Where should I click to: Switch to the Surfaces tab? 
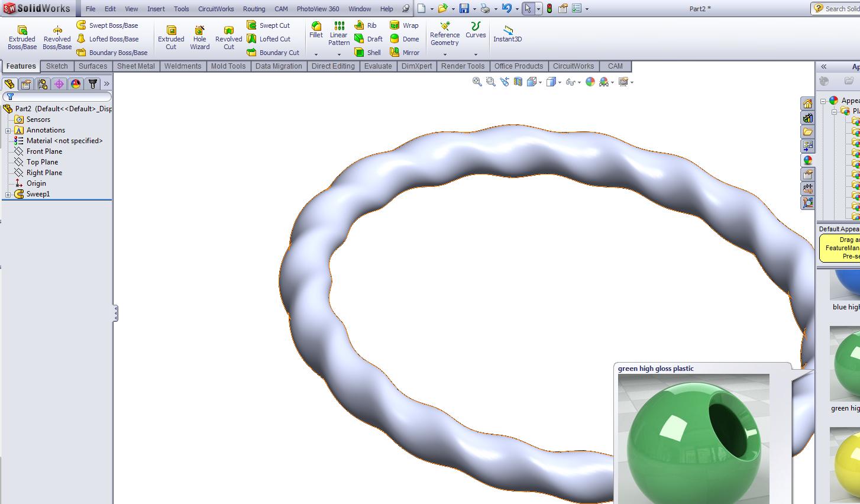point(93,66)
